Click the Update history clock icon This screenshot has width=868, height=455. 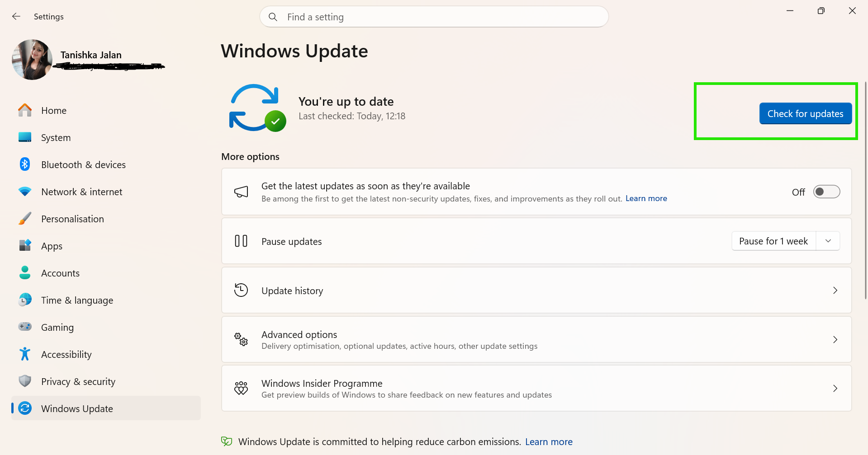(x=241, y=290)
